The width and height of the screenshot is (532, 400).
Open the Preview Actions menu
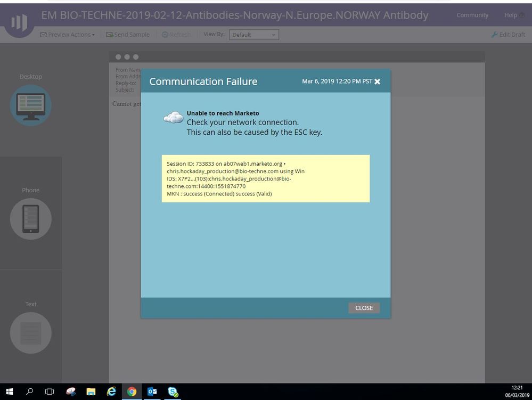click(67, 35)
